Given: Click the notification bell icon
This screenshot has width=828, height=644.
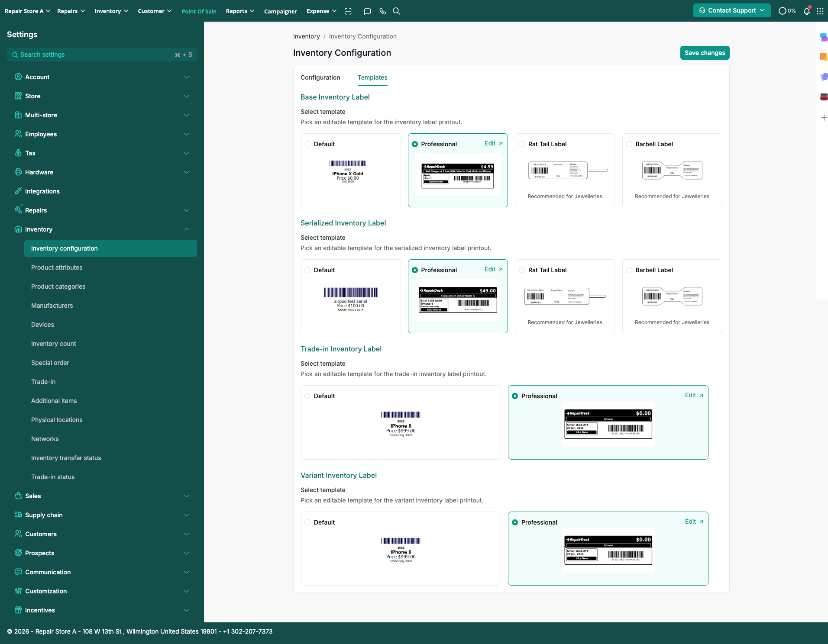Looking at the screenshot, I should (806, 11).
